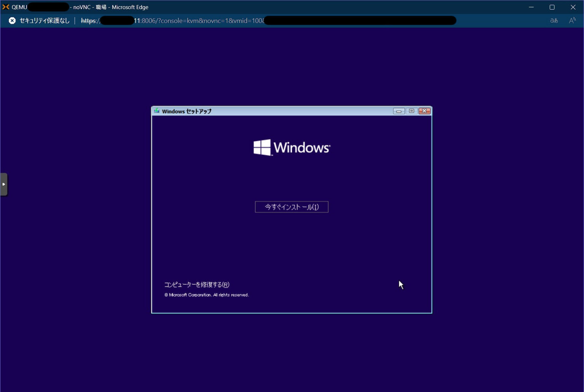Image resolution: width=584 pixels, height=392 pixels.
Task: Select the noVNC tab title in the title bar
Action: tap(83, 7)
